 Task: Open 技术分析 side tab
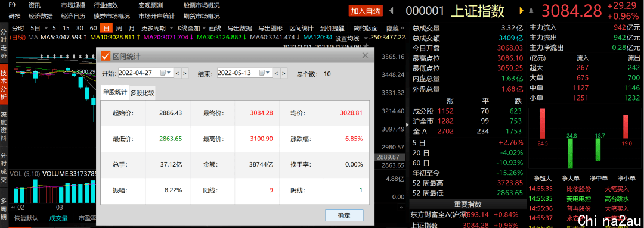point(4,85)
